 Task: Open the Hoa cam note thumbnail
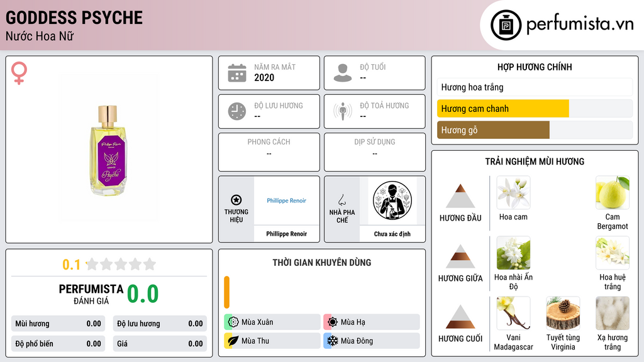(x=513, y=193)
